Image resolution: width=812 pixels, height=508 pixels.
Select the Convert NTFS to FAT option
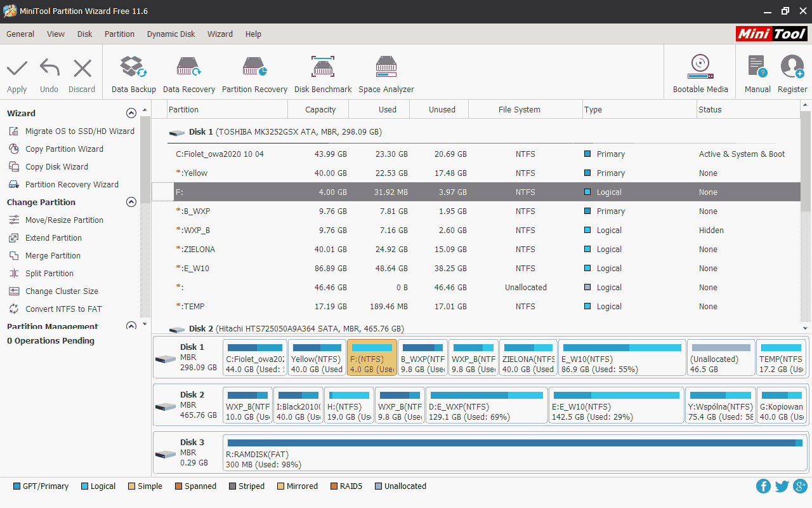63,309
